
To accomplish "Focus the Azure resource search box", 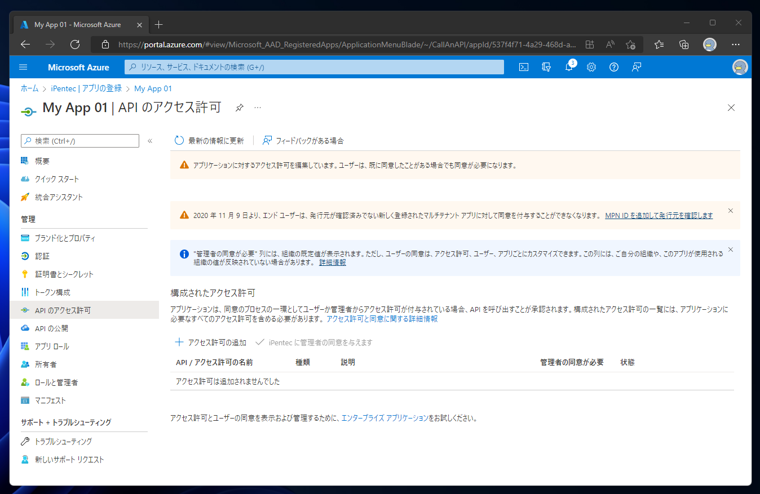I will 314,67.
